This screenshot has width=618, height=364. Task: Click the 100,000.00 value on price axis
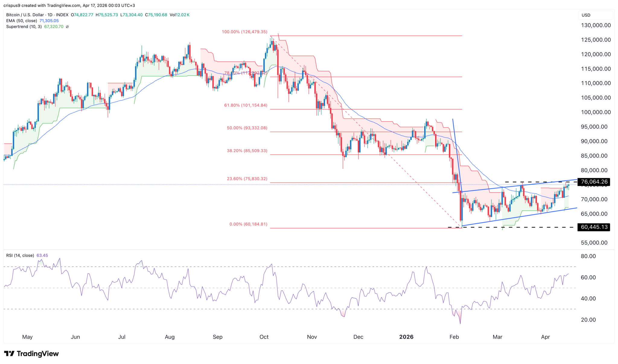[x=596, y=112]
